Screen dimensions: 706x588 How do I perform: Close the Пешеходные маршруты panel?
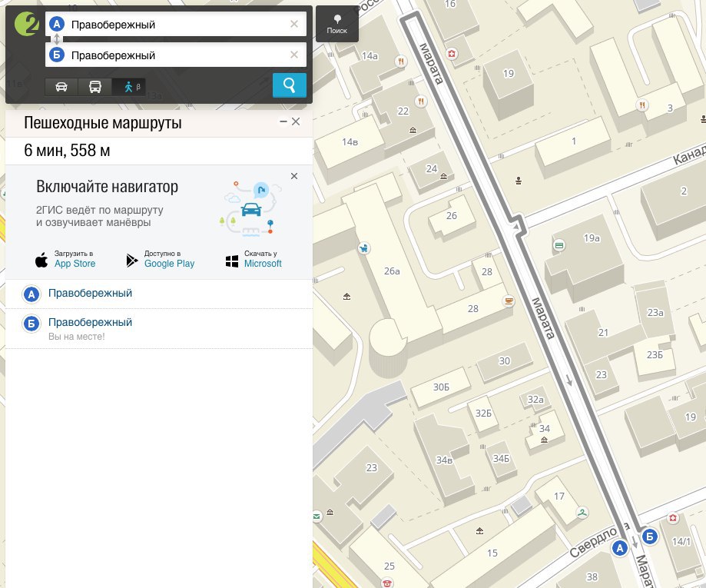[296, 121]
